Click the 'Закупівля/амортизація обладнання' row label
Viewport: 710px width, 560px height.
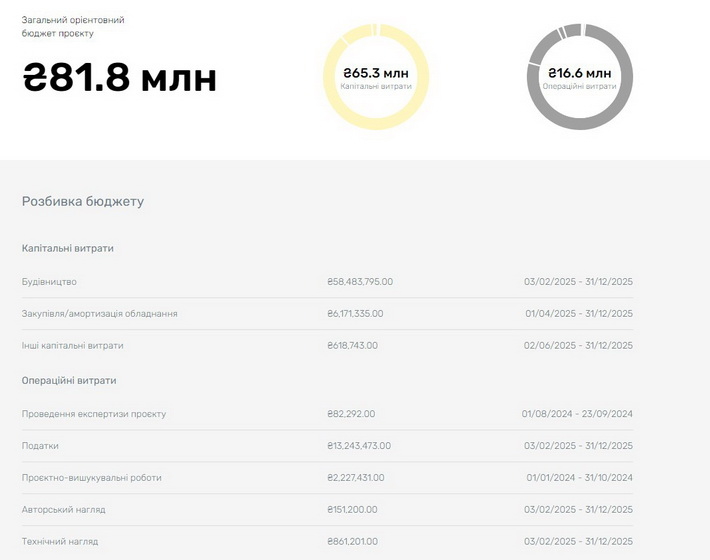[100, 314]
